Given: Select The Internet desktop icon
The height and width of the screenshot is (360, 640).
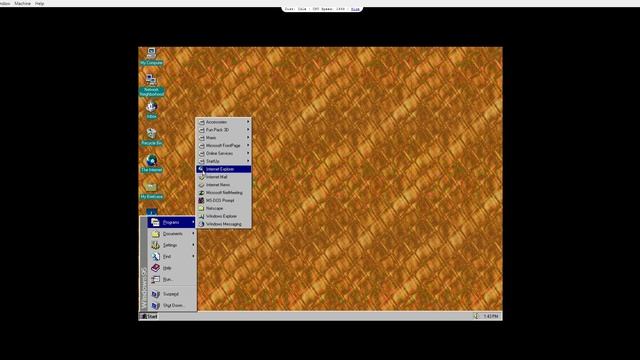Looking at the screenshot, I should 151,163.
